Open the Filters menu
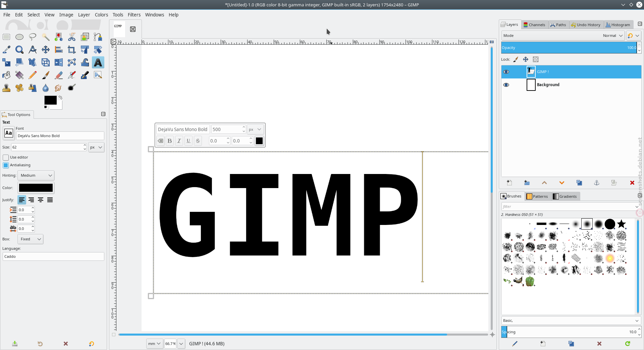The width and height of the screenshot is (644, 350). pos(134,15)
